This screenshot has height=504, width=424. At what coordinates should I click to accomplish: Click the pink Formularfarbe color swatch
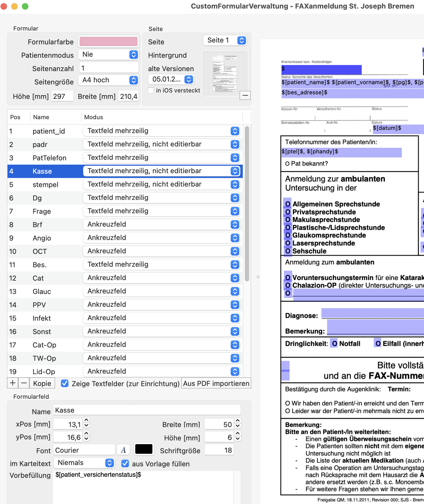coord(109,42)
